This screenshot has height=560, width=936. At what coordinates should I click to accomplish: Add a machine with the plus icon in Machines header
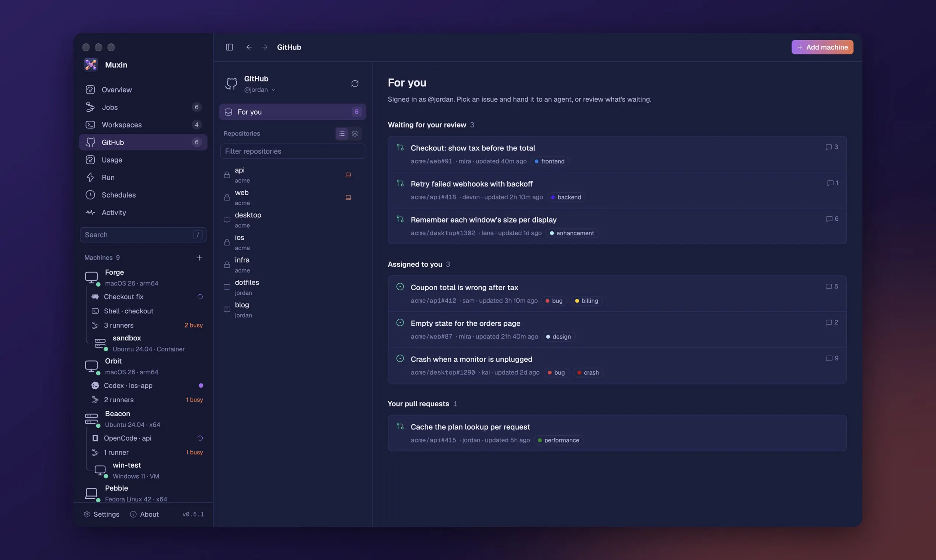(x=199, y=258)
